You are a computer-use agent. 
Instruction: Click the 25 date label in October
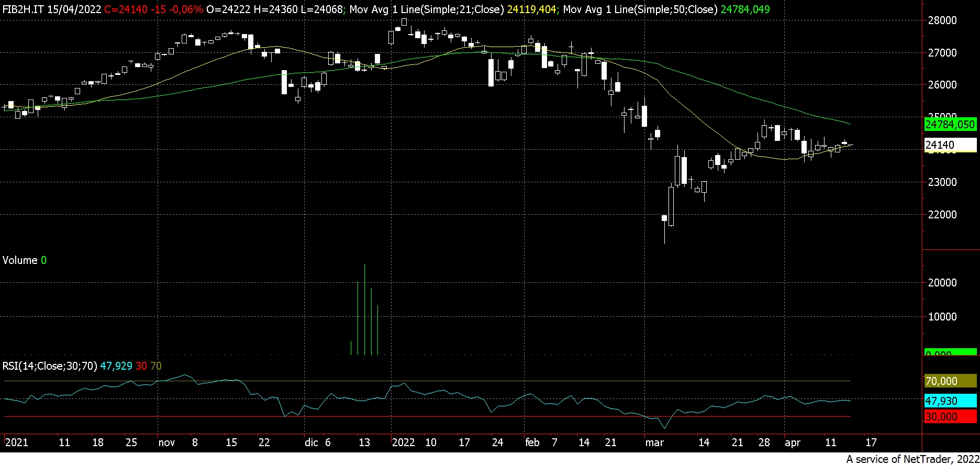coord(131,443)
